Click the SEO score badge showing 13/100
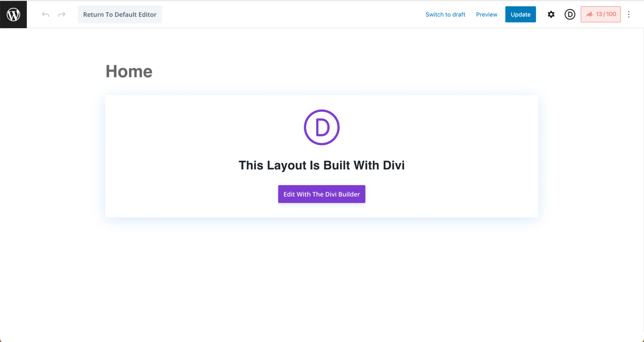This screenshot has height=342, width=644. pos(600,14)
